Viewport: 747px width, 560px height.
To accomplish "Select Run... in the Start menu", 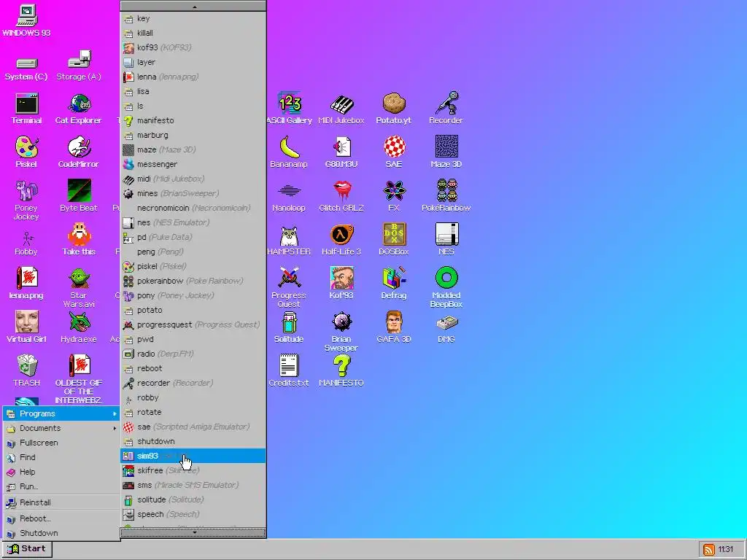I will point(61,486).
